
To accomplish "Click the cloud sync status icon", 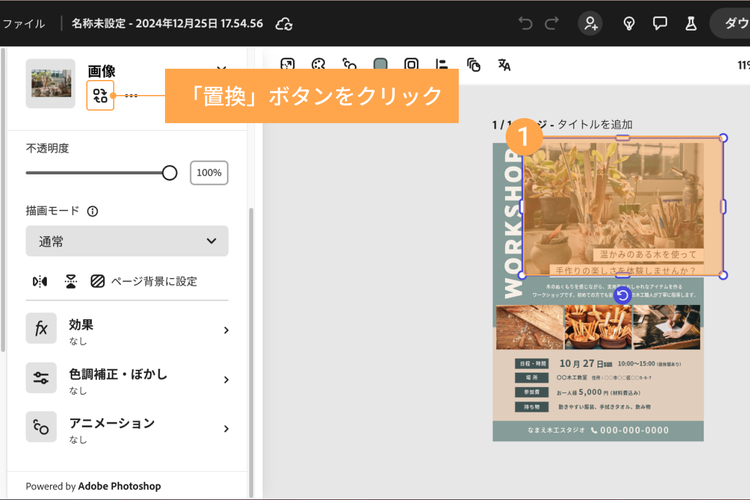I will click(284, 23).
